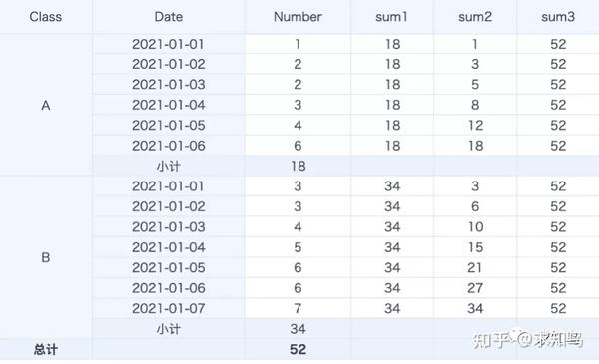Click the Date column header
Screen dimensions: 599x364
tap(168, 17)
